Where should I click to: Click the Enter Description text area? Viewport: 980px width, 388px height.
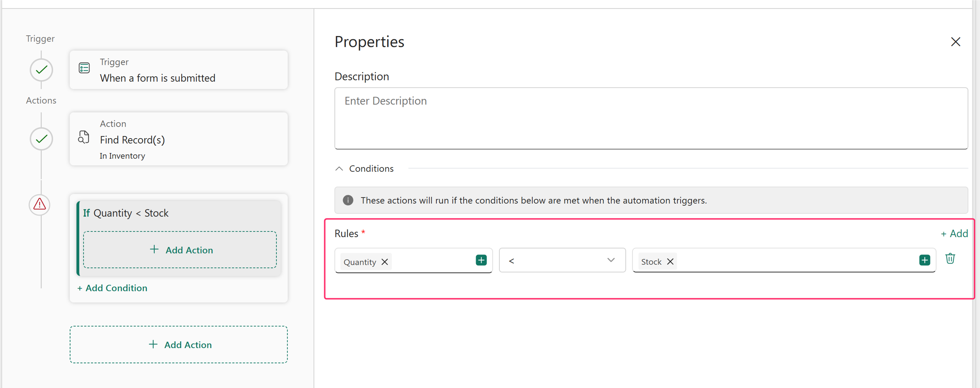pyautogui.click(x=651, y=118)
